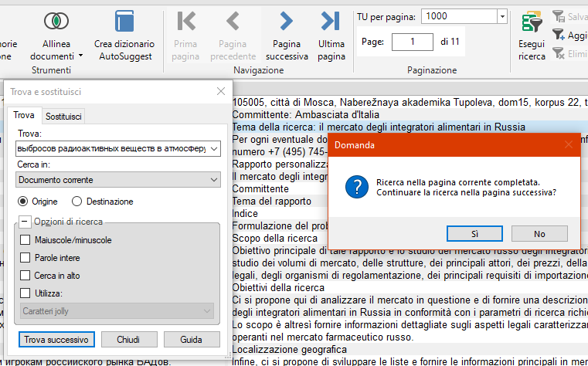Image resolution: width=588 pixels, height=366 pixels.
Task: Open the Cerca in combo box
Action: [x=118, y=180]
